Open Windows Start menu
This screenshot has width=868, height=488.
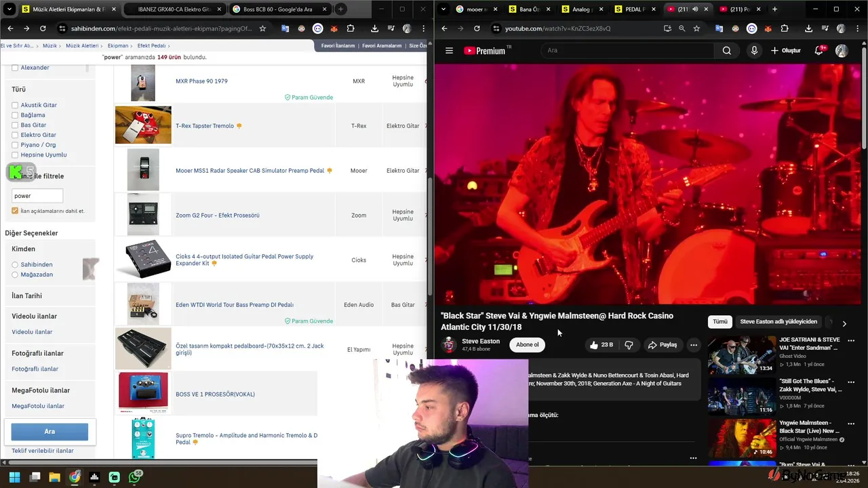point(14,477)
